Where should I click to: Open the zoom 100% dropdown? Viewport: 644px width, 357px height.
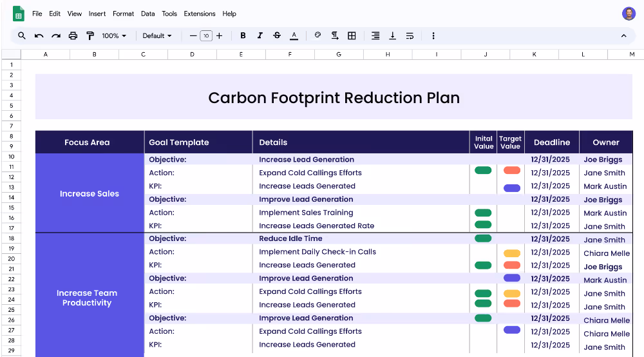point(114,36)
